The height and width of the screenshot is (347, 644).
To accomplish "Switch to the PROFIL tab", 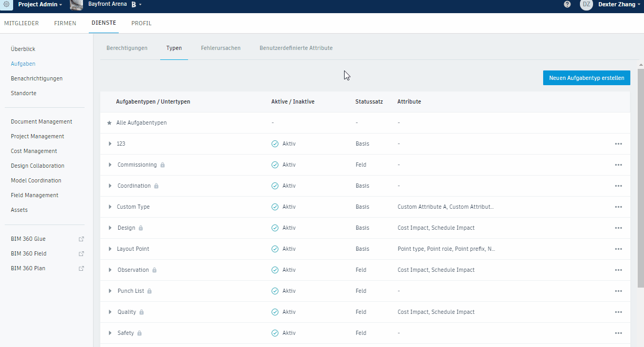I will pyautogui.click(x=141, y=23).
